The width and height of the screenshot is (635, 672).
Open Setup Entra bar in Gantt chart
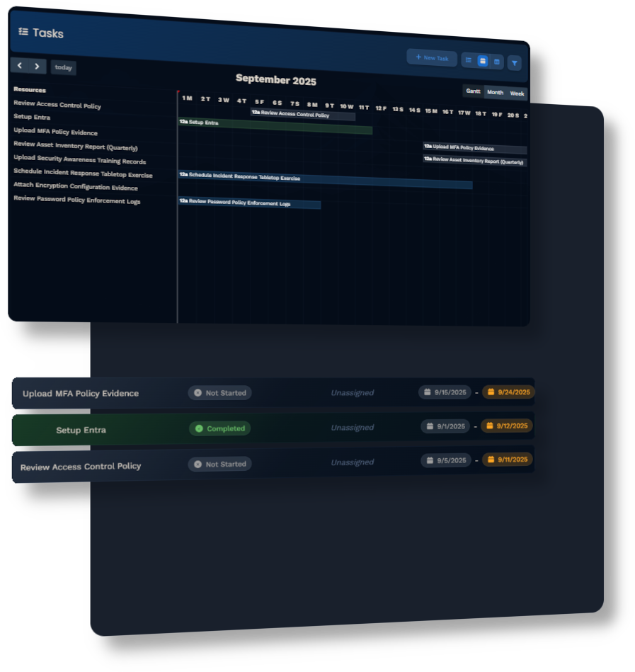tap(275, 125)
